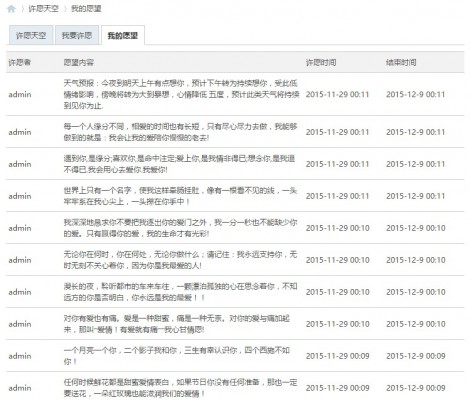Click the home icon in breadcrumb
Image resolution: width=470 pixels, height=400 pixels.
pos(11,9)
